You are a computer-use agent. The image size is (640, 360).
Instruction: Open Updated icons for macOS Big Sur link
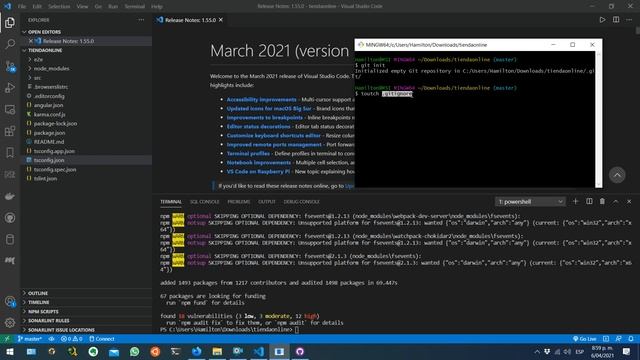(269, 109)
